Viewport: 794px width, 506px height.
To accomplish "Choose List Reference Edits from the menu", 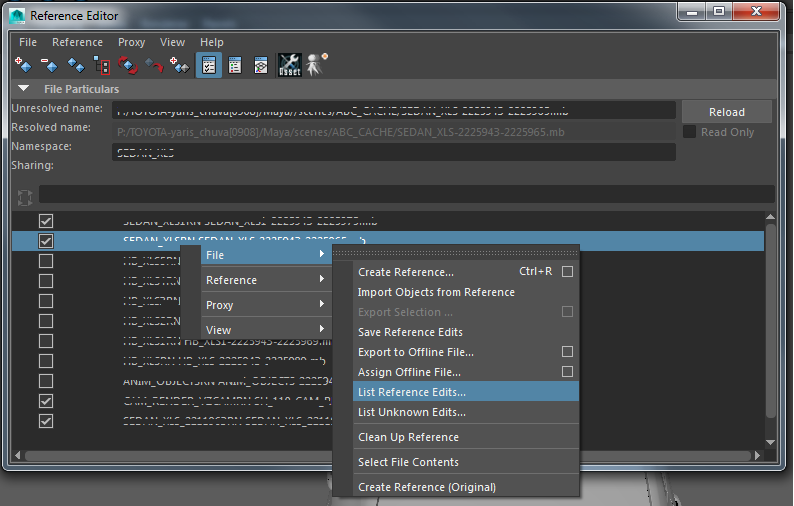I will point(412,392).
